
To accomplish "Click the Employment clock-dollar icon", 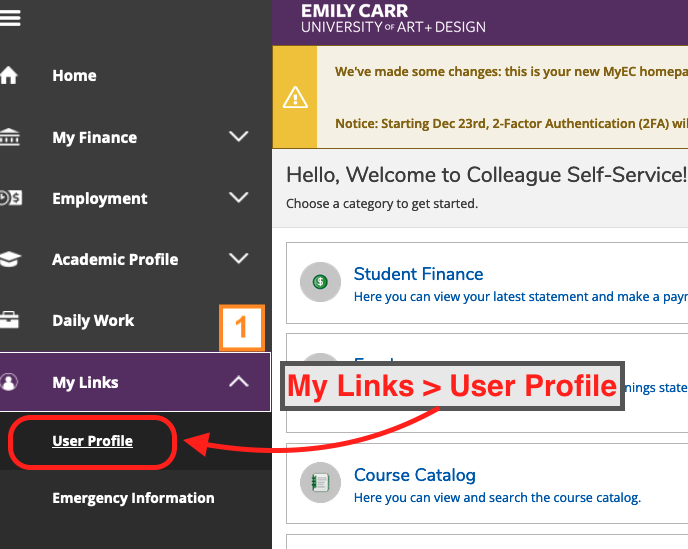I will pos(11,198).
